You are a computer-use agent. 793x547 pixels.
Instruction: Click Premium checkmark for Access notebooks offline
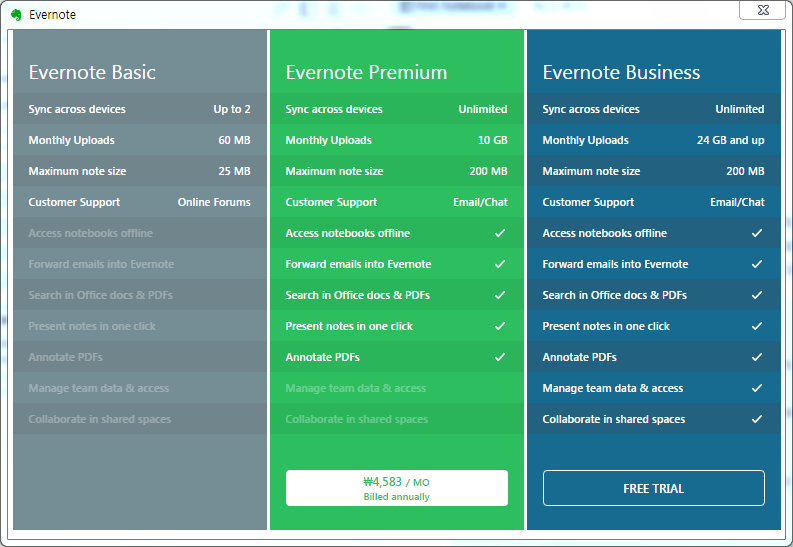[x=500, y=233]
